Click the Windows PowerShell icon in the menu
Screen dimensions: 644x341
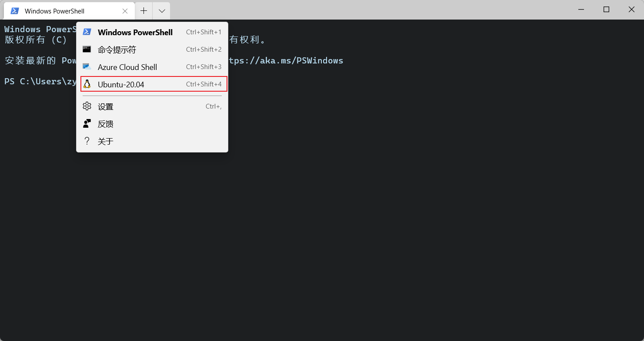click(87, 32)
